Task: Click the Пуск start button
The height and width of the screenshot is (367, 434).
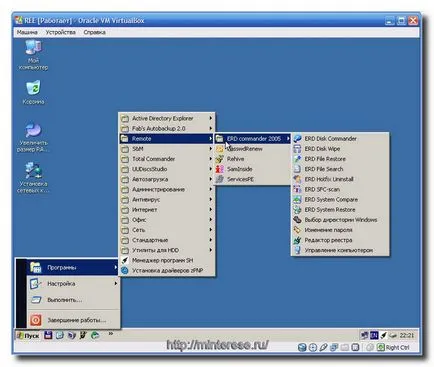Action: coord(28,335)
